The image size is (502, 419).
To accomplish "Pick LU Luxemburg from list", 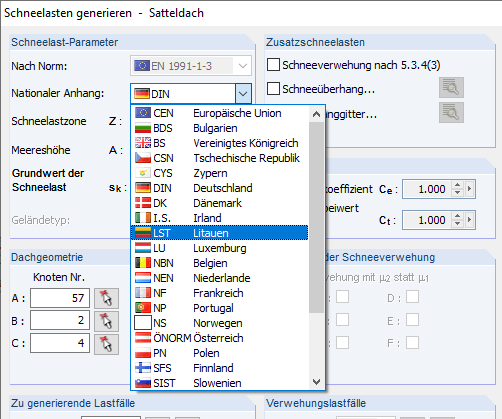I will point(220,248).
